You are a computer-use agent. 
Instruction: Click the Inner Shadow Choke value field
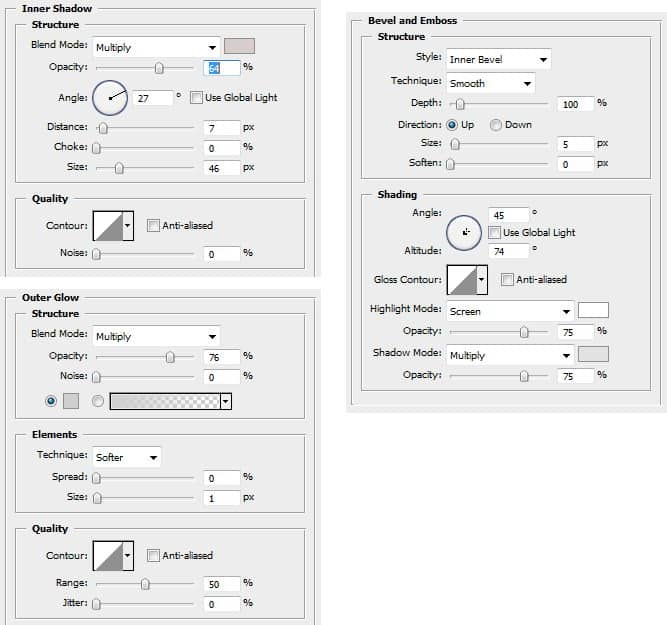pyautogui.click(x=222, y=148)
